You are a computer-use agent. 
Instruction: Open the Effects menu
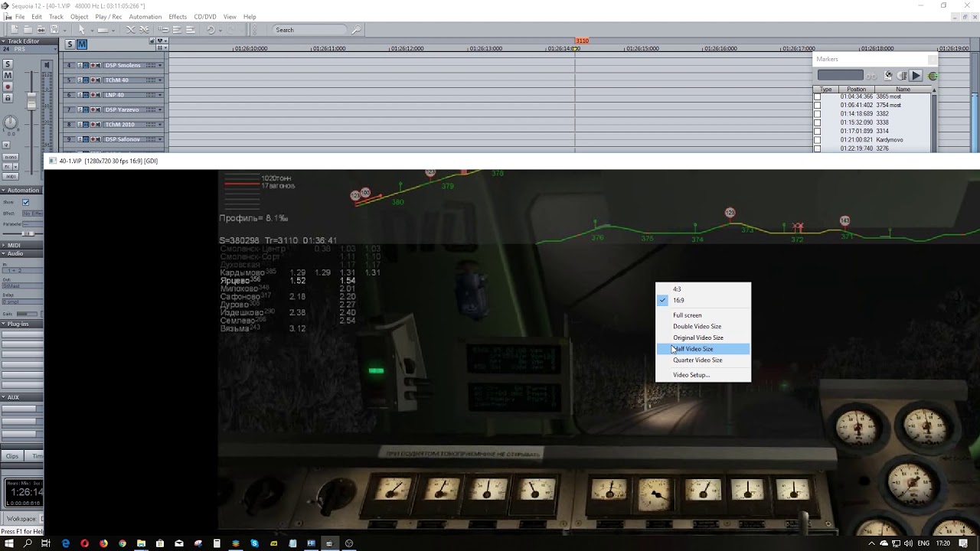[x=178, y=17]
